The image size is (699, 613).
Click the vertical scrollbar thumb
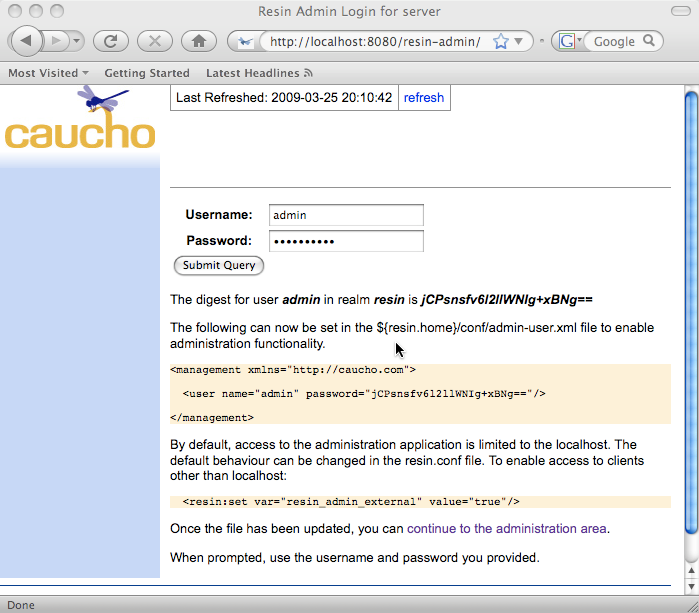tap(691, 312)
